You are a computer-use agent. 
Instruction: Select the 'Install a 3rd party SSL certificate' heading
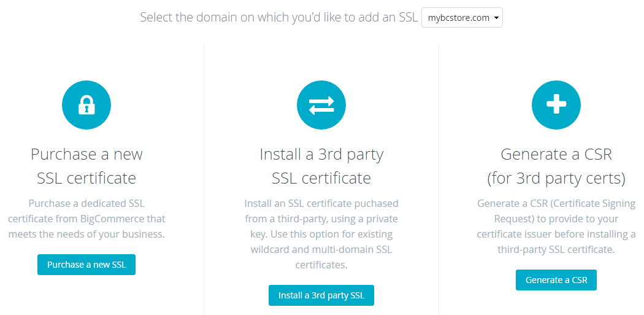(x=321, y=166)
